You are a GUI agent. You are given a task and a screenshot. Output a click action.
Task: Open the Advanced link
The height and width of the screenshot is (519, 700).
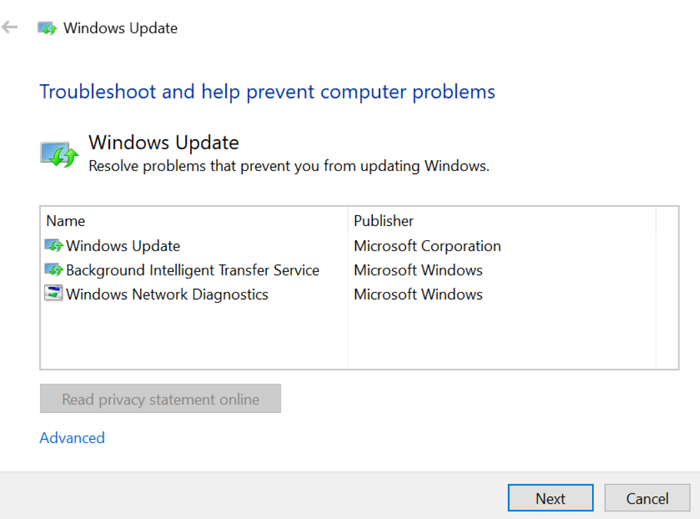point(72,438)
